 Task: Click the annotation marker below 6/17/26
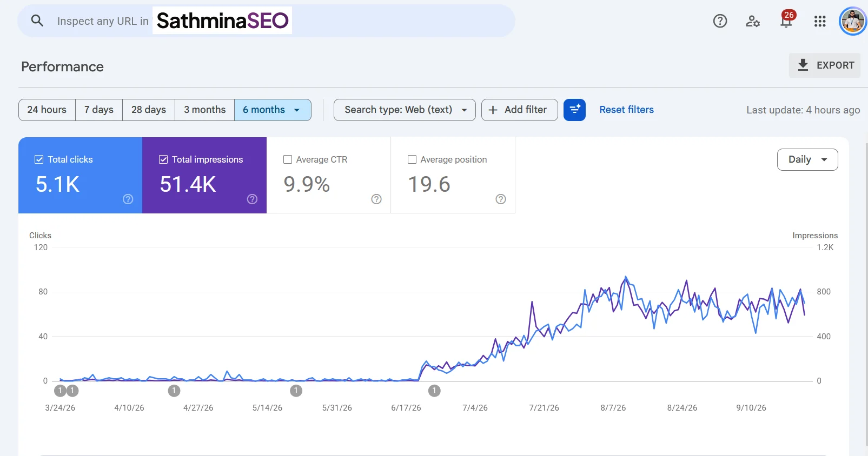pyautogui.click(x=434, y=391)
